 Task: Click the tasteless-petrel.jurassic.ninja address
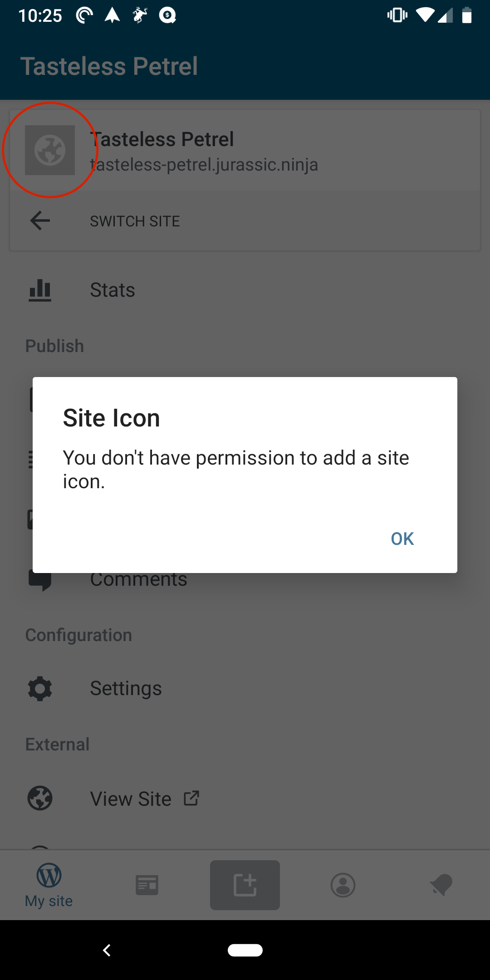click(x=204, y=165)
